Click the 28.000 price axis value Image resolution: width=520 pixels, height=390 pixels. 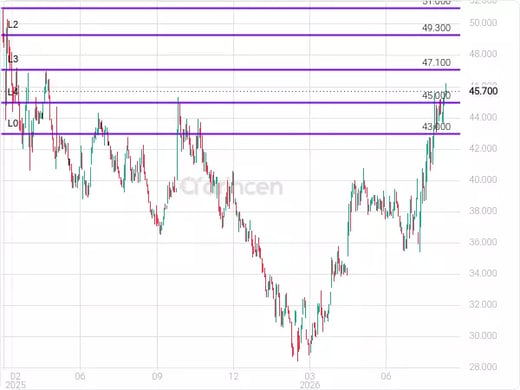483,367
